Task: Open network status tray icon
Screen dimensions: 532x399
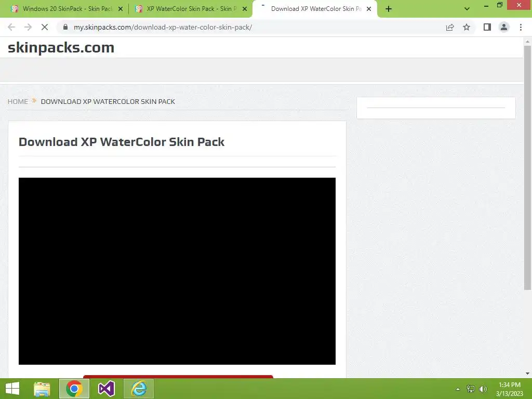Action: 471,389
